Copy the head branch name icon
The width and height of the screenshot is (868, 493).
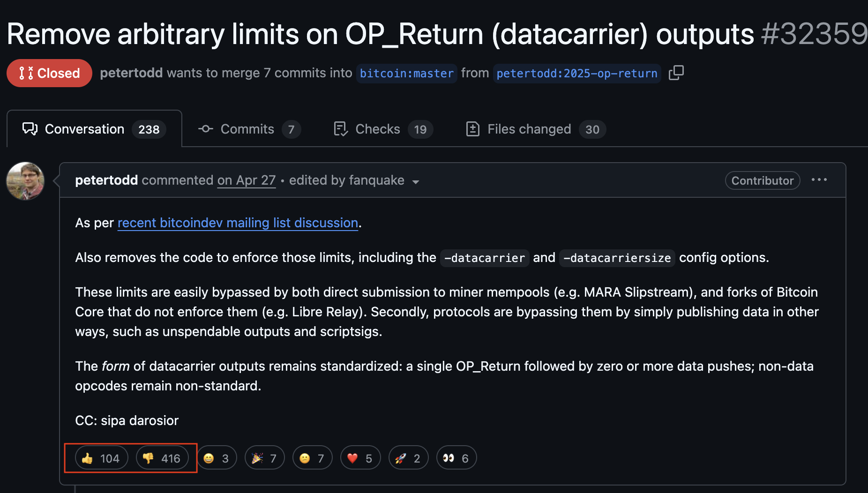click(x=676, y=73)
